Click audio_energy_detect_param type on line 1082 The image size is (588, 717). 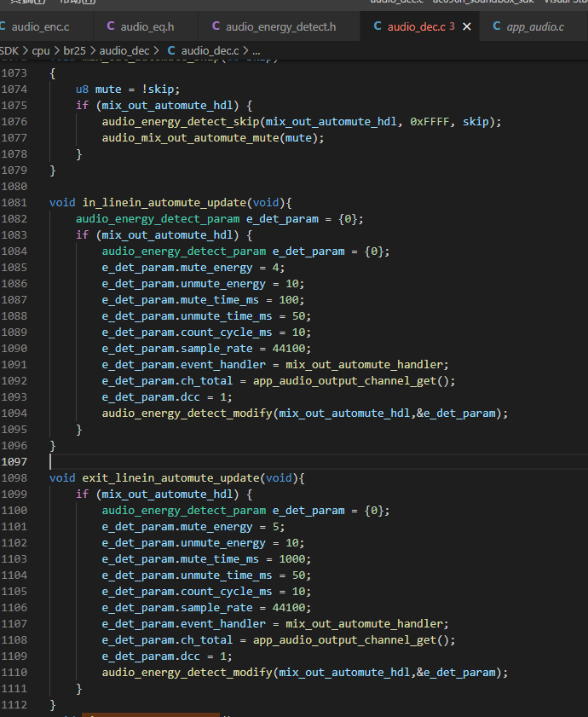coord(158,219)
